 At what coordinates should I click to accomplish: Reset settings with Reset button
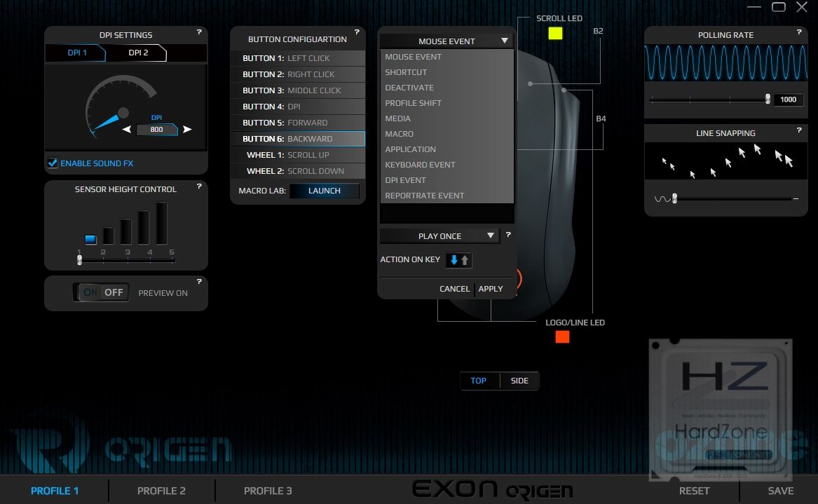(x=694, y=491)
